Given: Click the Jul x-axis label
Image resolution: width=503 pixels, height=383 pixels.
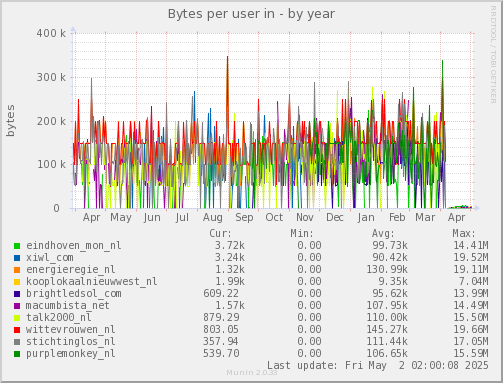Looking at the screenshot, I should pyautogui.click(x=182, y=218).
